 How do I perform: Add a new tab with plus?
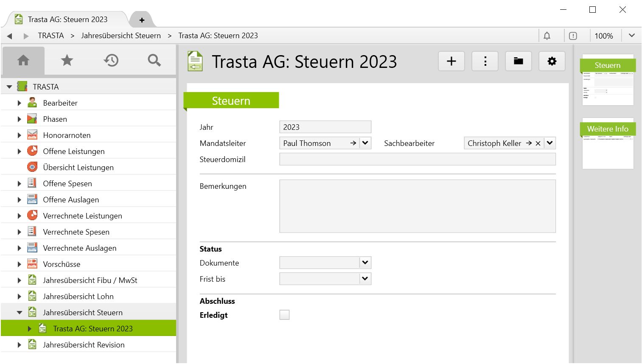click(x=142, y=20)
